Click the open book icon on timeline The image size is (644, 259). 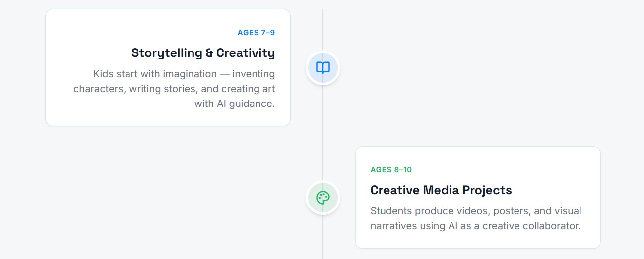click(x=323, y=68)
